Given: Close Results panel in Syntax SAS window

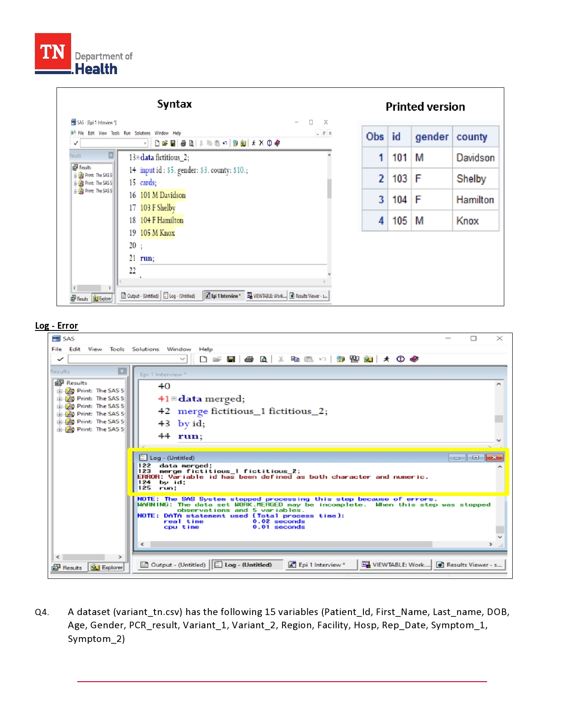Looking at the screenshot, I should click(x=111, y=155).
